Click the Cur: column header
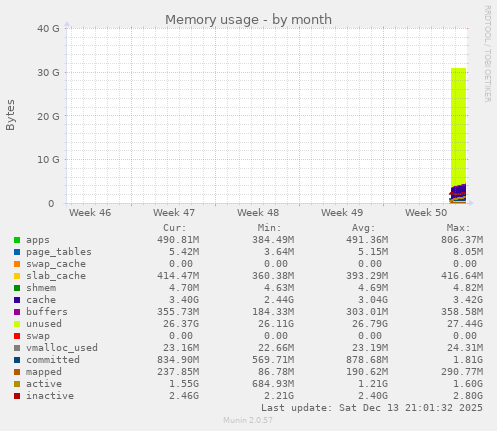The image size is (497, 431). point(175,228)
